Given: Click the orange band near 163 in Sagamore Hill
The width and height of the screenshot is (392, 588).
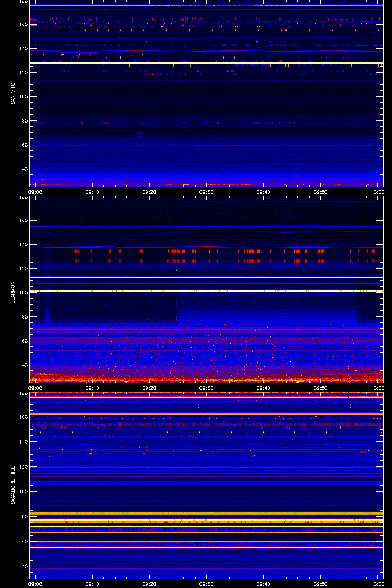Looking at the screenshot, I should tap(206, 414).
